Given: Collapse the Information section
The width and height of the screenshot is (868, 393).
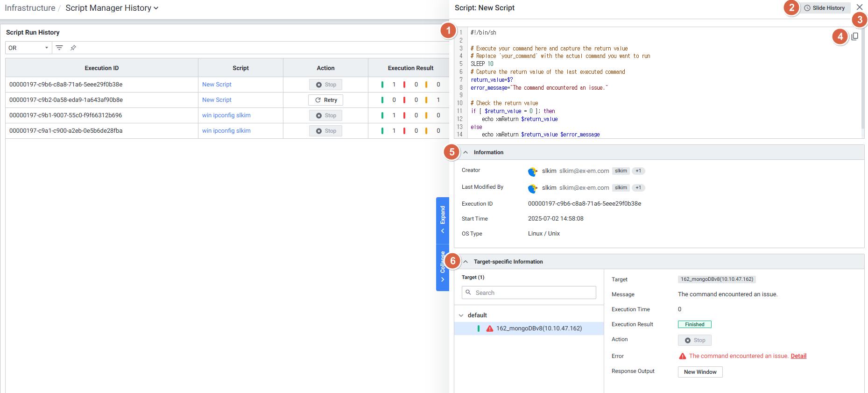Looking at the screenshot, I should (466, 152).
